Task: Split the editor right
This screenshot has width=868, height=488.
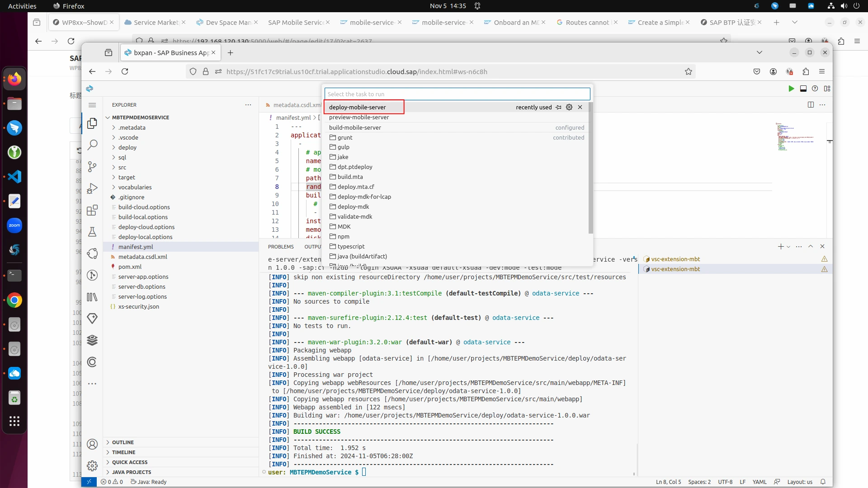Action: coord(811,105)
